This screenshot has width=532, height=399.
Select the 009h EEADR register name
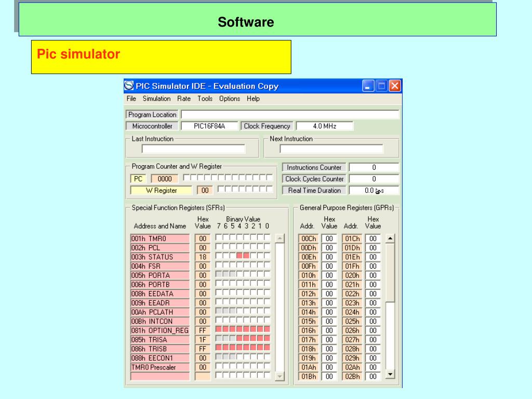(160, 303)
